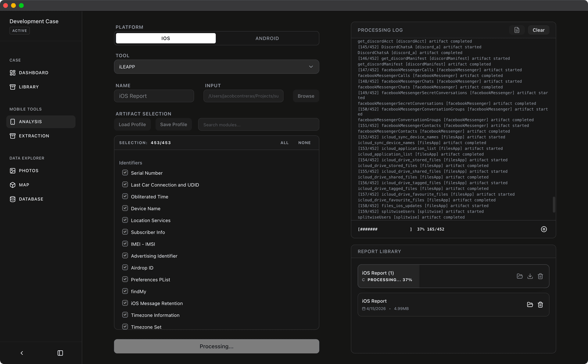Download the iOS Report (1) entry

530,276
